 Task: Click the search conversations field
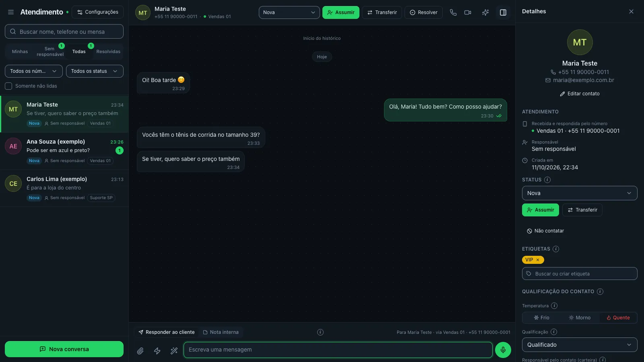pos(64,31)
